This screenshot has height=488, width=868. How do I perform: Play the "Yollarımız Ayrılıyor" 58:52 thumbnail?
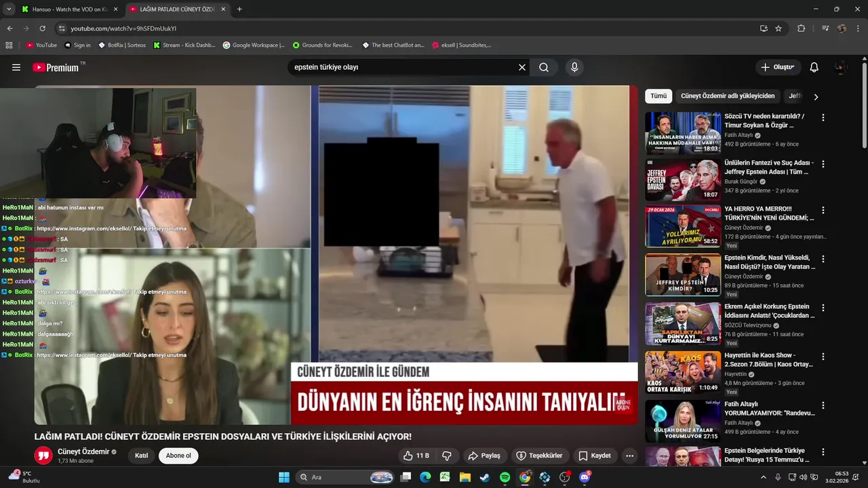(x=683, y=226)
